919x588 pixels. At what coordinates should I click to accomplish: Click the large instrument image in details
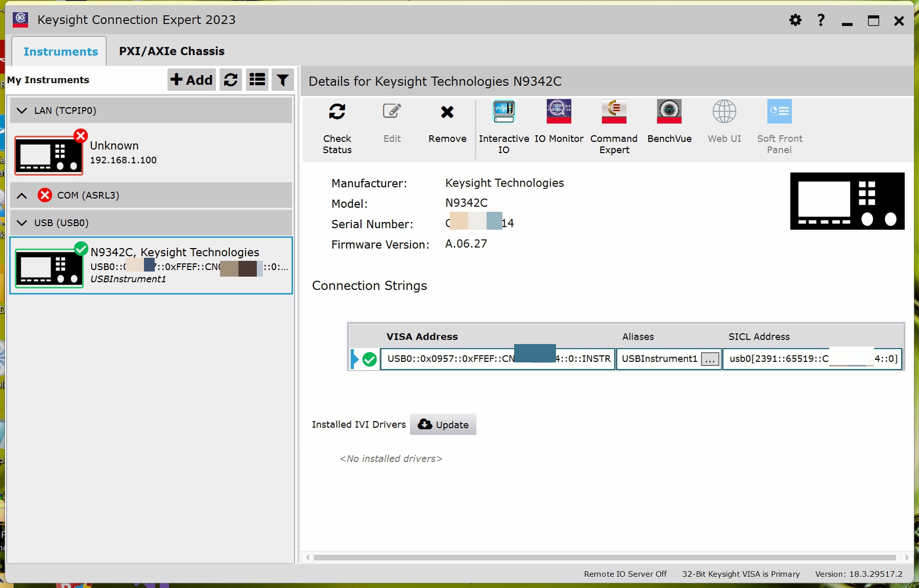848,201
